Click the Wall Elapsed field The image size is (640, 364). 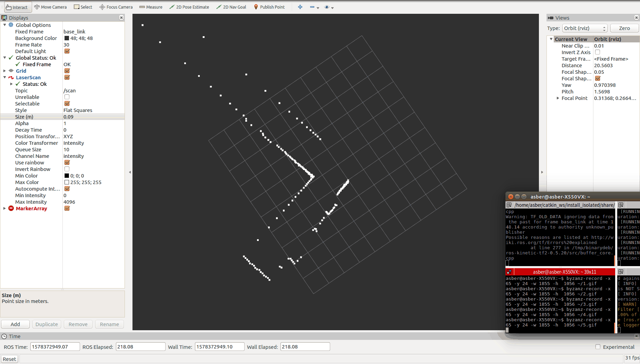(x=305, y=347)
